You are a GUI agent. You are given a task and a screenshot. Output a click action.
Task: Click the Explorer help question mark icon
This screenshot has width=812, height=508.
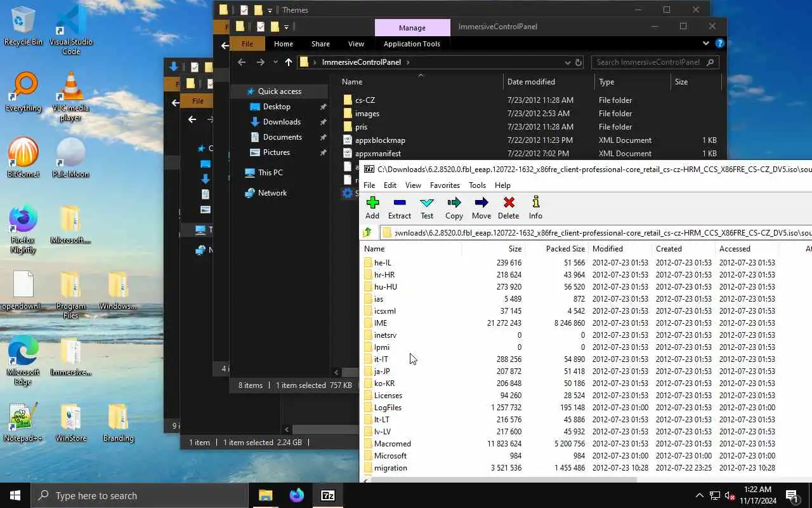720,44
